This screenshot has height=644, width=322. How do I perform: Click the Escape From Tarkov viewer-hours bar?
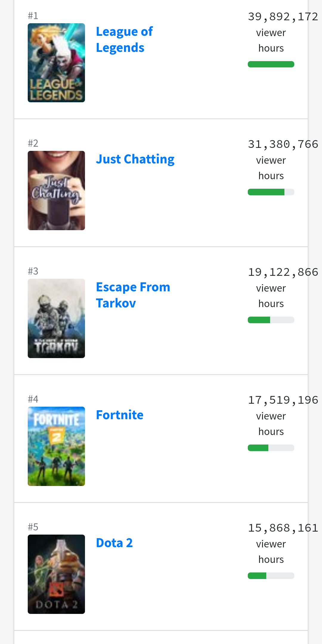pos(271,320)
